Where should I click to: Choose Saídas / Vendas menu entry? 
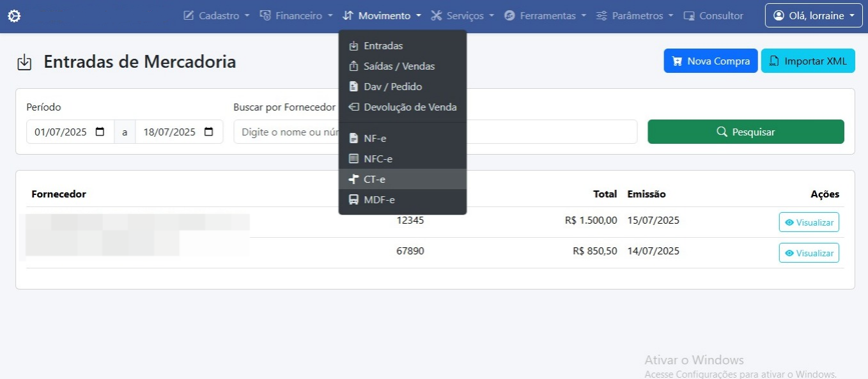click(x=399, y=66)
